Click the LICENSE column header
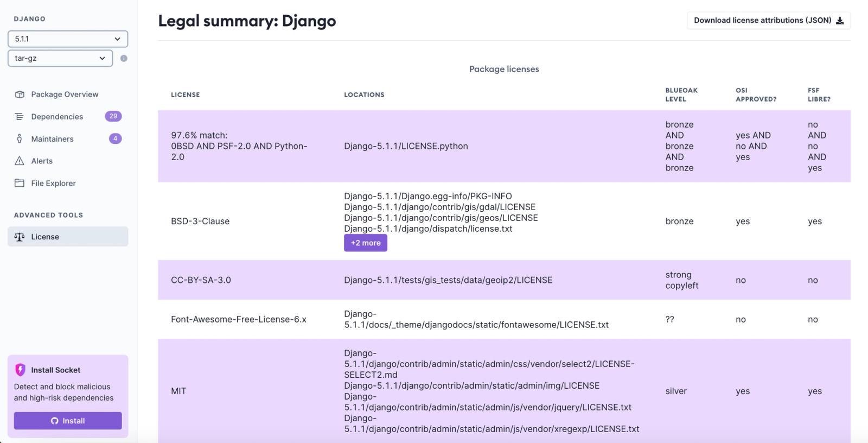Image resolution: width=868 pixels, height=443 pixels. coord(186,94)
